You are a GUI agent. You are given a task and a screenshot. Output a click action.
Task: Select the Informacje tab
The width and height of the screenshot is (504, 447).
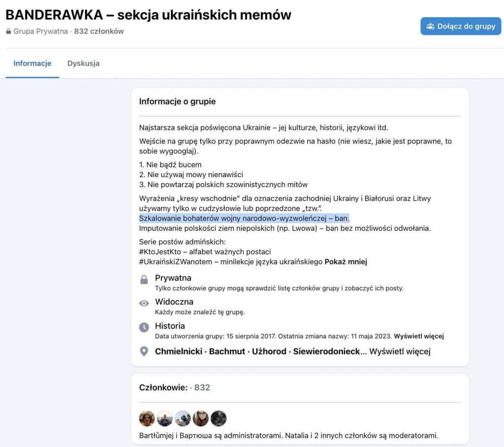[32, 64]
